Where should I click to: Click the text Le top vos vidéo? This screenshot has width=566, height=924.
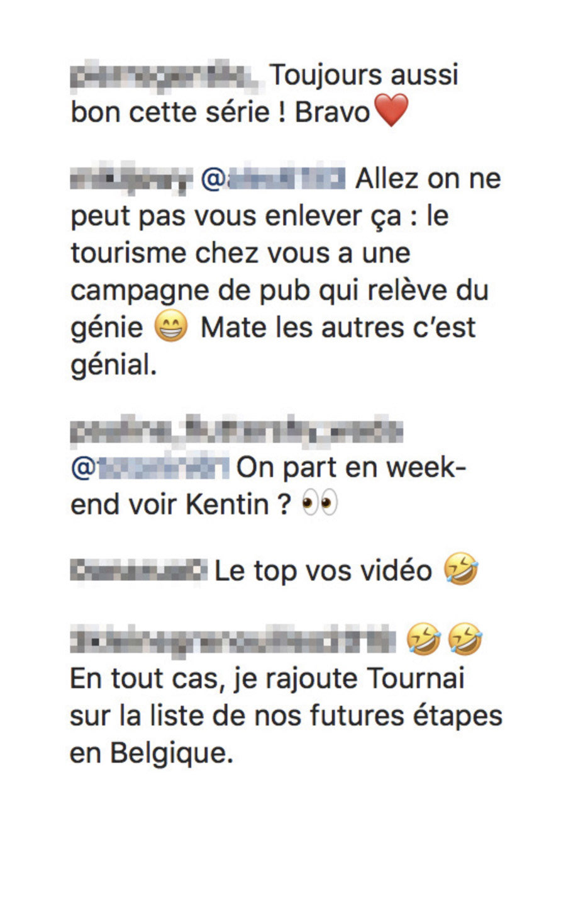323,571
